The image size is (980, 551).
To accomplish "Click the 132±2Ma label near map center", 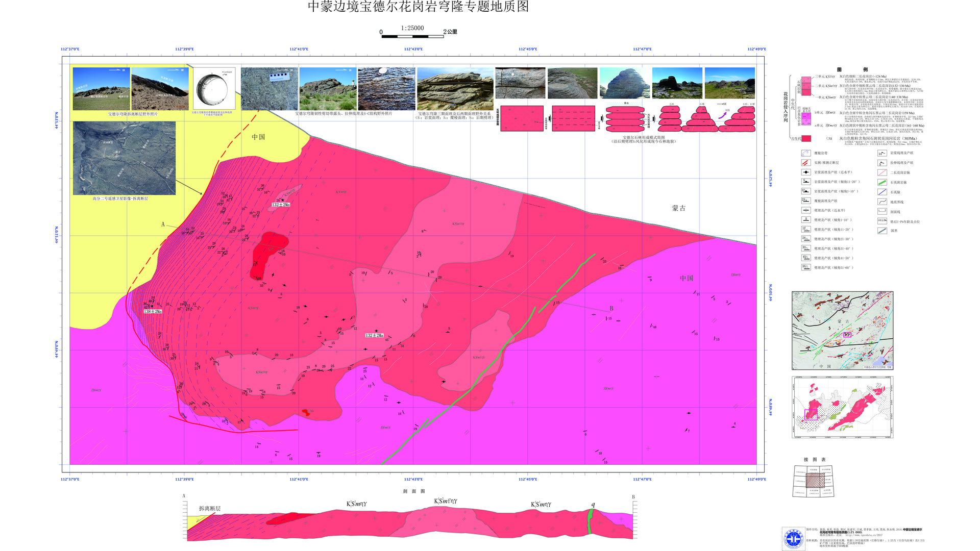I will click(x=374, y=336).
